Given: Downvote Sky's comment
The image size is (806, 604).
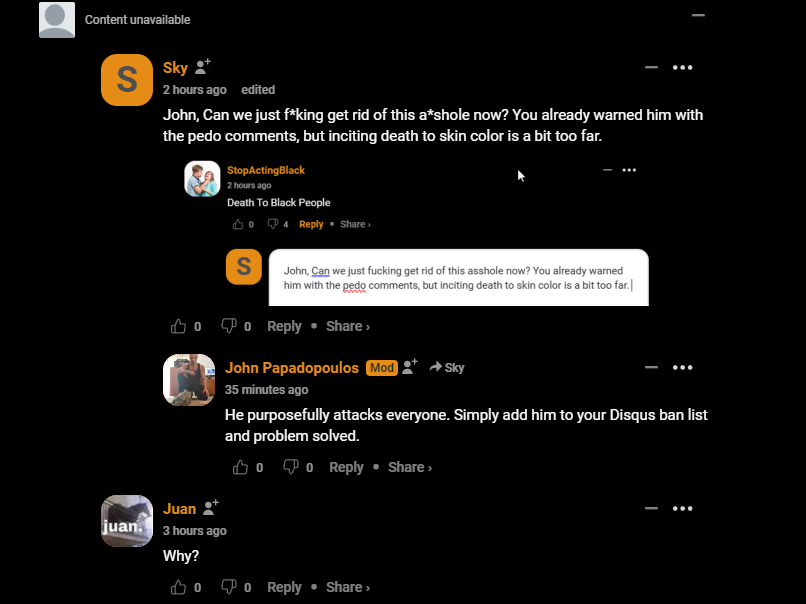Looking at the screenshot, I should pos(229,326).
